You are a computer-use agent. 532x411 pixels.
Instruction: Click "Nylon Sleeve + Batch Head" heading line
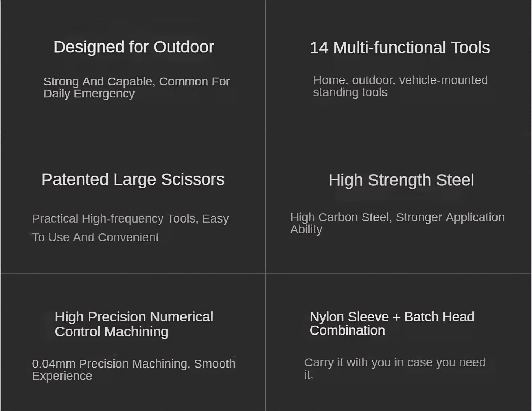click(392, 317)
